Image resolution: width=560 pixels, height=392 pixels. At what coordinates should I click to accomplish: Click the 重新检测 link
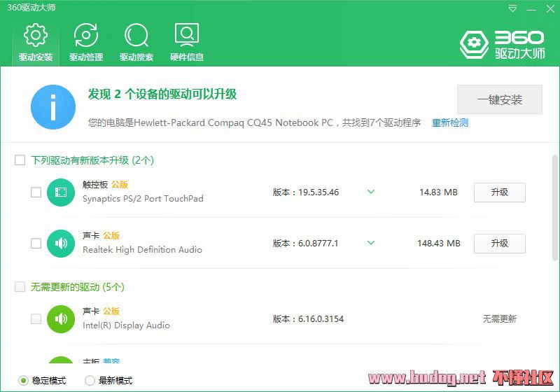tap(450, 122)
